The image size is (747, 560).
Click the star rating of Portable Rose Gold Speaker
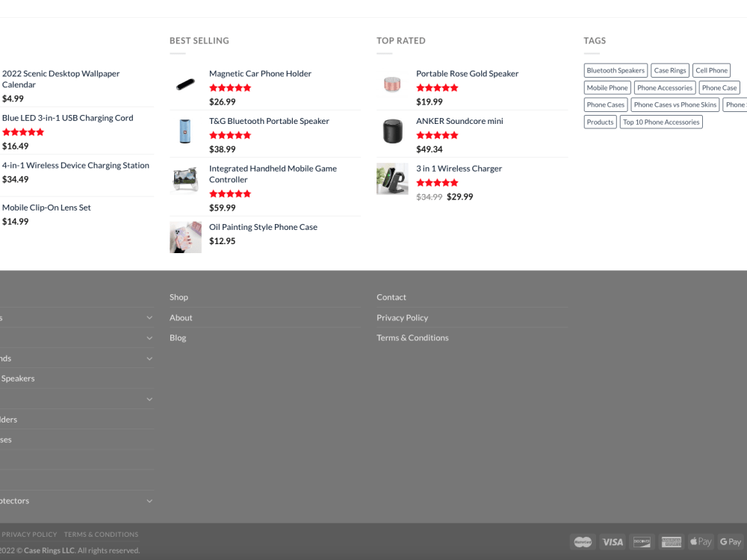437,87
